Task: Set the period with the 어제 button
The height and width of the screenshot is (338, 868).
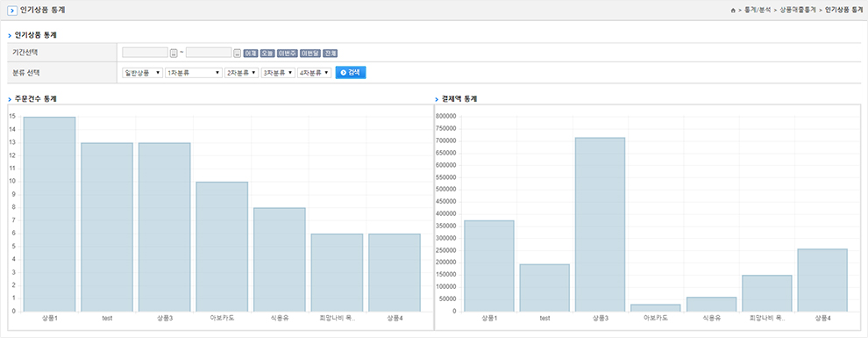Action: click(251, 54)
